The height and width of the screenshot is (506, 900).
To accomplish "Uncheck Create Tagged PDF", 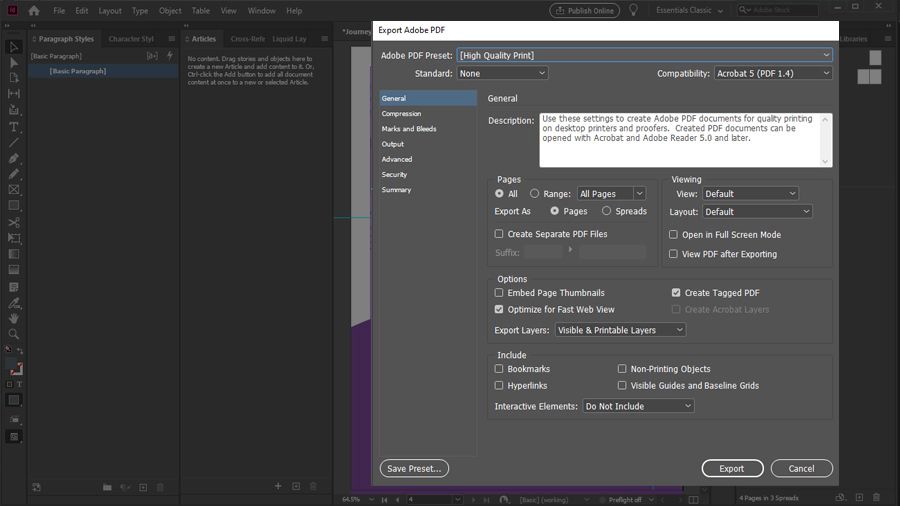I will pos(676,293).
